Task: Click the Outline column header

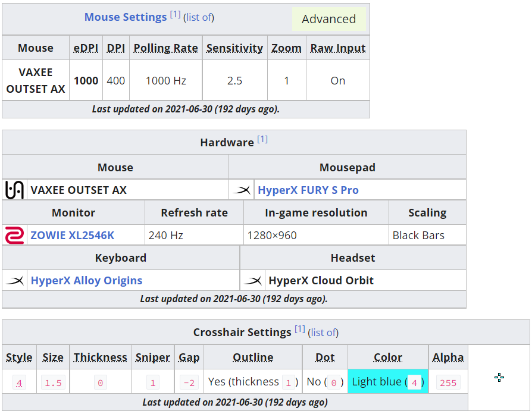Action: [253, 357]
